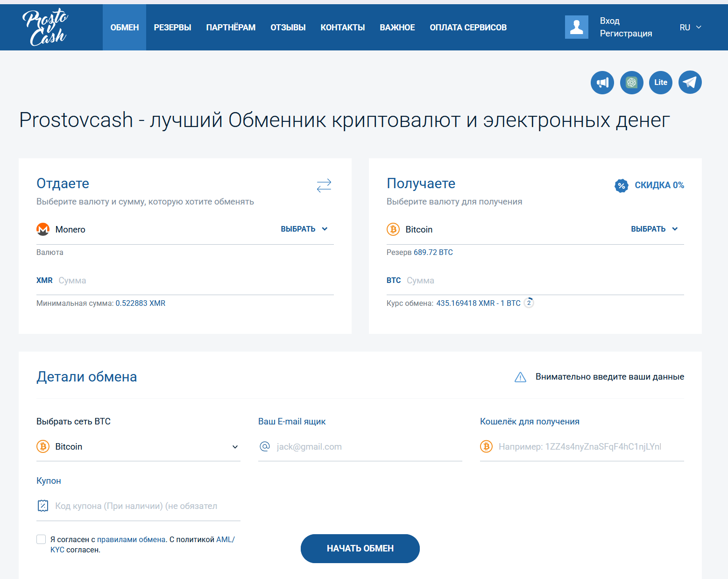Open the ОТЗЫВЫ menu item
Screen dimensions: 728x579
(x=288, y=28)
